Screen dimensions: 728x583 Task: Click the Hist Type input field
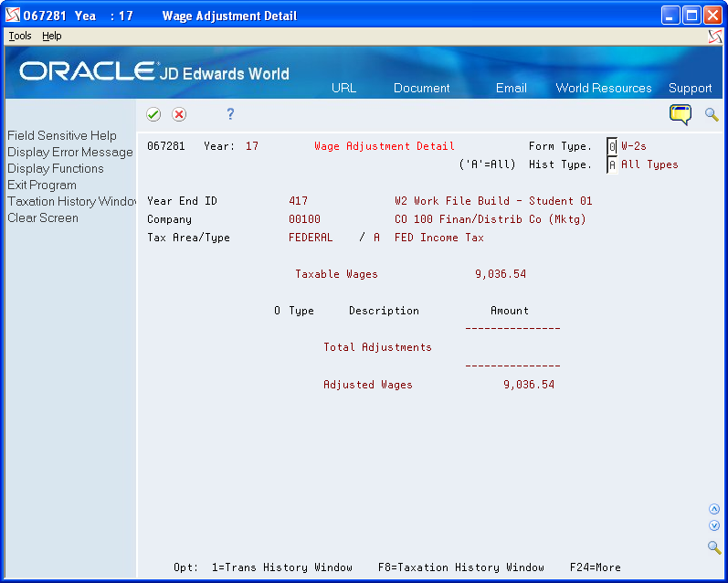(612, 164)
